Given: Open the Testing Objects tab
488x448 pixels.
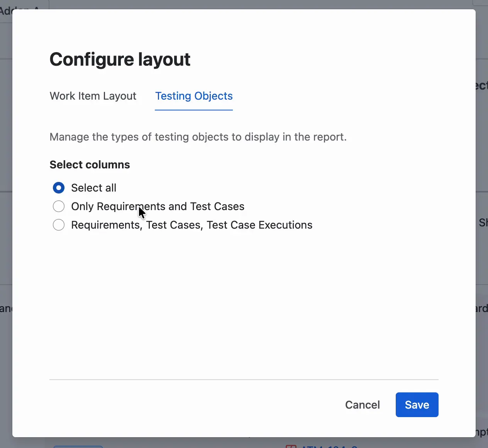Looking at the screenshot, I should pyautogui.click(x=194, y=96).
